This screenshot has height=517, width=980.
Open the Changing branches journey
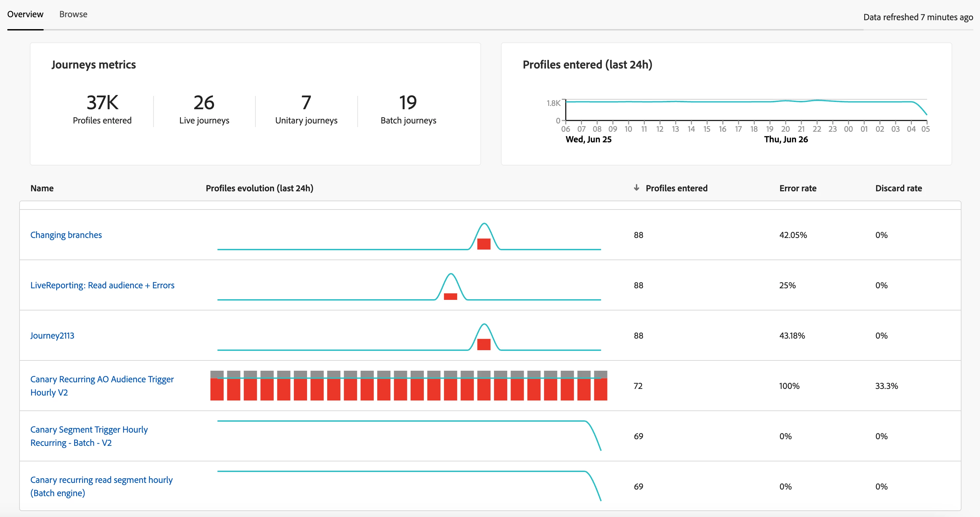pos(66,235)
